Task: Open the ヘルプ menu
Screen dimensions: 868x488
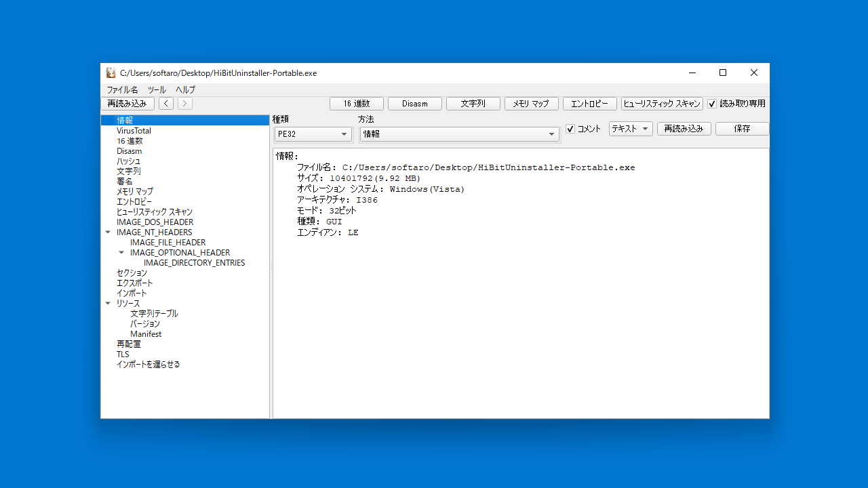Action: (185, 89)
